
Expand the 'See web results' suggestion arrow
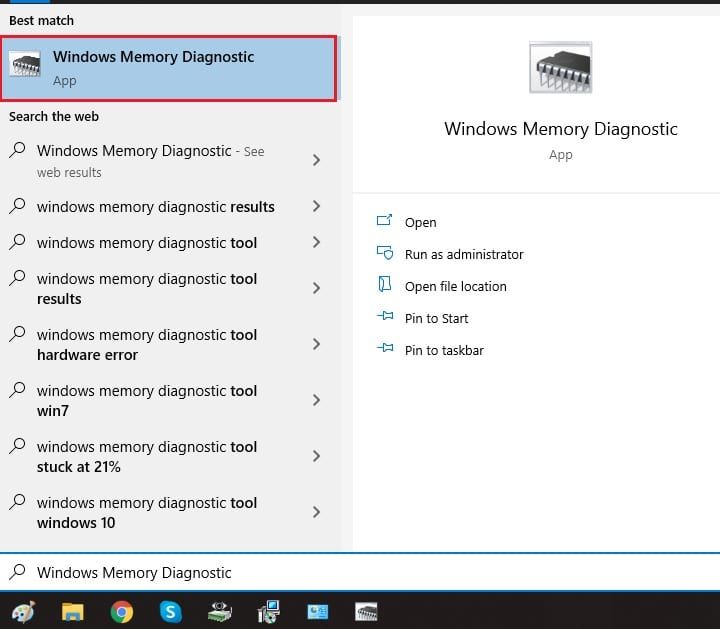pos(316,160)
